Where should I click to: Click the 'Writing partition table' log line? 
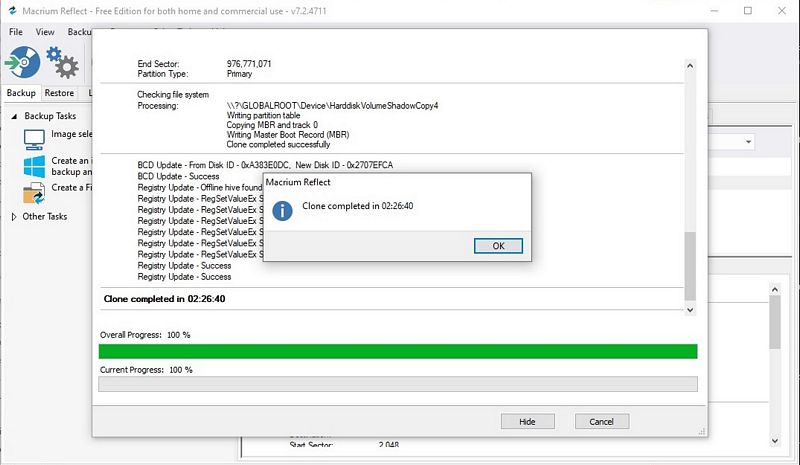click(x=263, y=115)
